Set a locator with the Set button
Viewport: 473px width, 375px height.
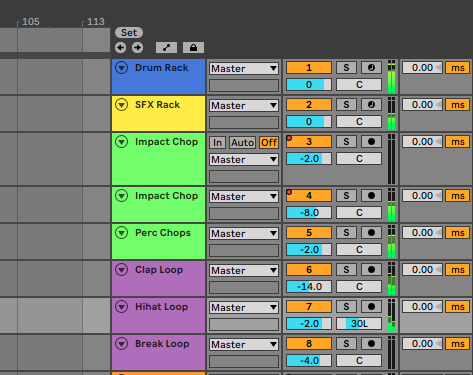129,33
